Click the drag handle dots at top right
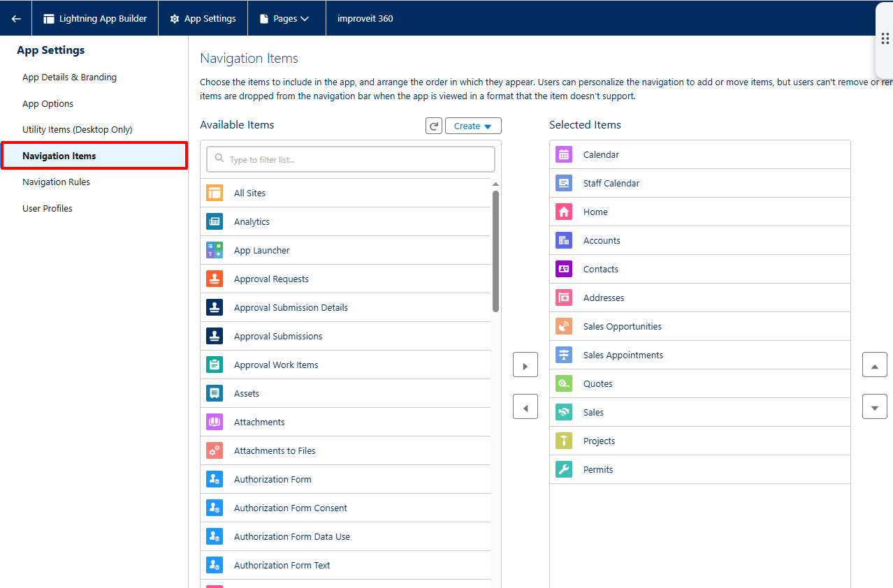The image size is (893, 588). [x=885, y=38]
